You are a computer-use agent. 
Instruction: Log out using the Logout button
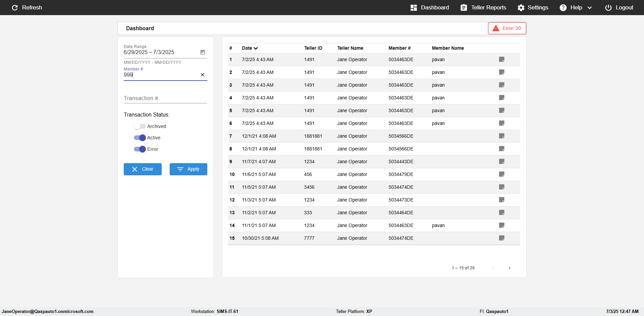click(619, 7)
